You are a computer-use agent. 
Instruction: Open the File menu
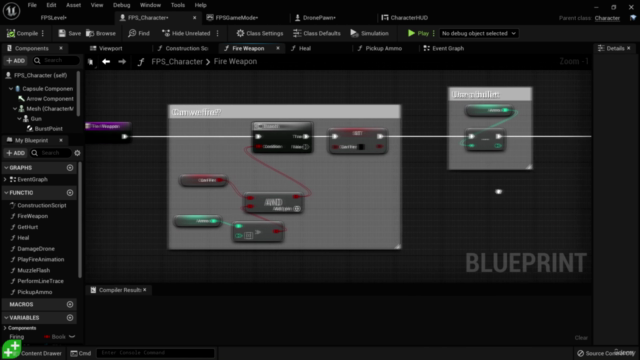pos(32,5)
